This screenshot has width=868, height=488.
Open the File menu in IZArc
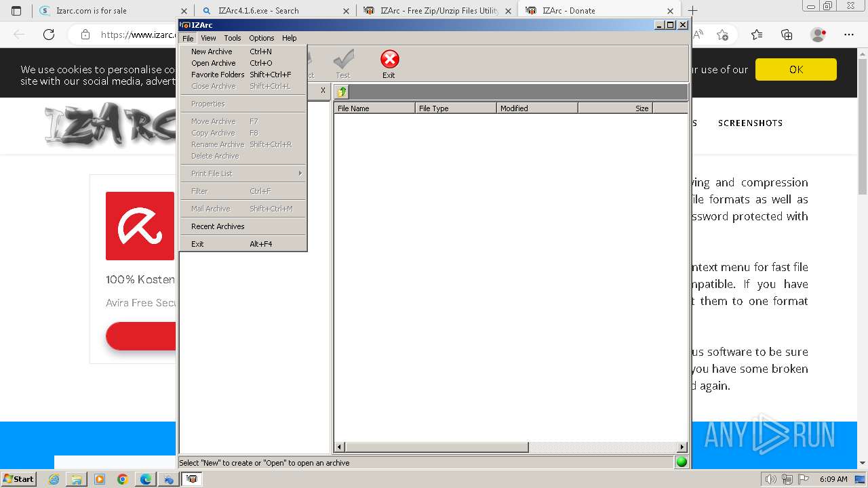tap(188, 38)
